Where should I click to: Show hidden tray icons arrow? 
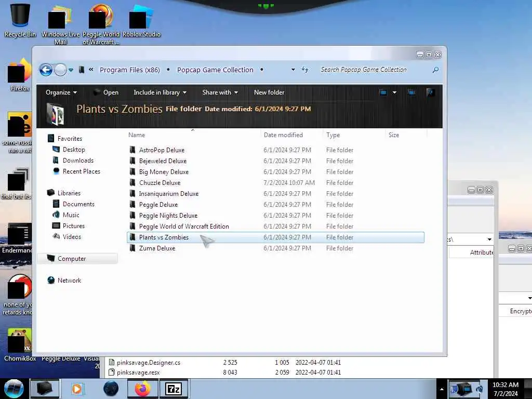click(x=442, y=389)
